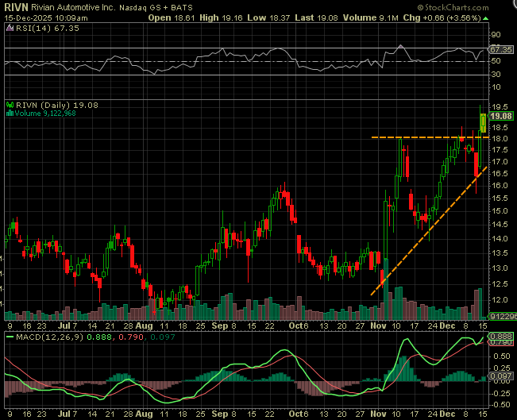Select the RIVN ticker symbol in header
The width and height of the screenshot is (517, 420).
(x=16, y=7)
